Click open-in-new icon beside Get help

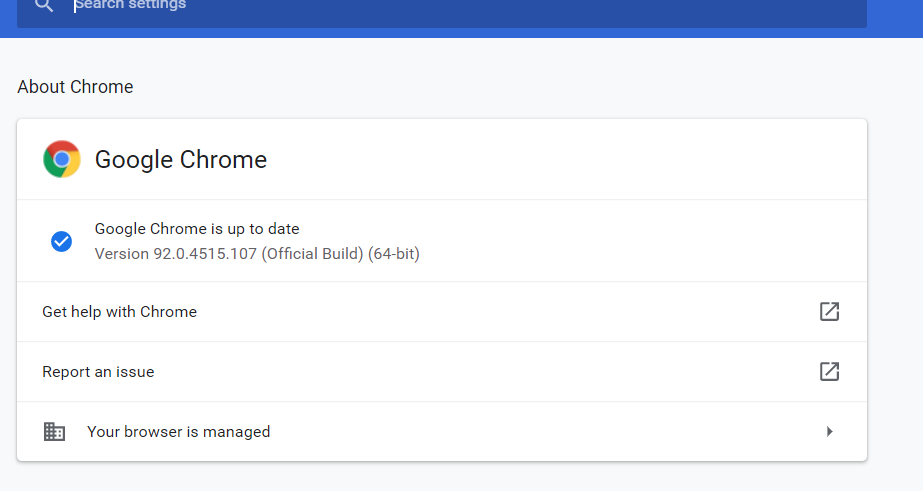[829, 311]
